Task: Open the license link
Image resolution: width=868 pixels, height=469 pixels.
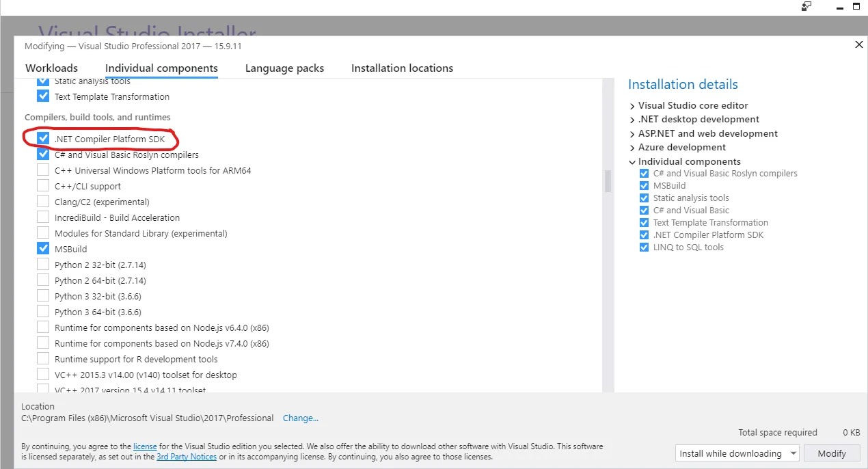Action: pos(145,446)
